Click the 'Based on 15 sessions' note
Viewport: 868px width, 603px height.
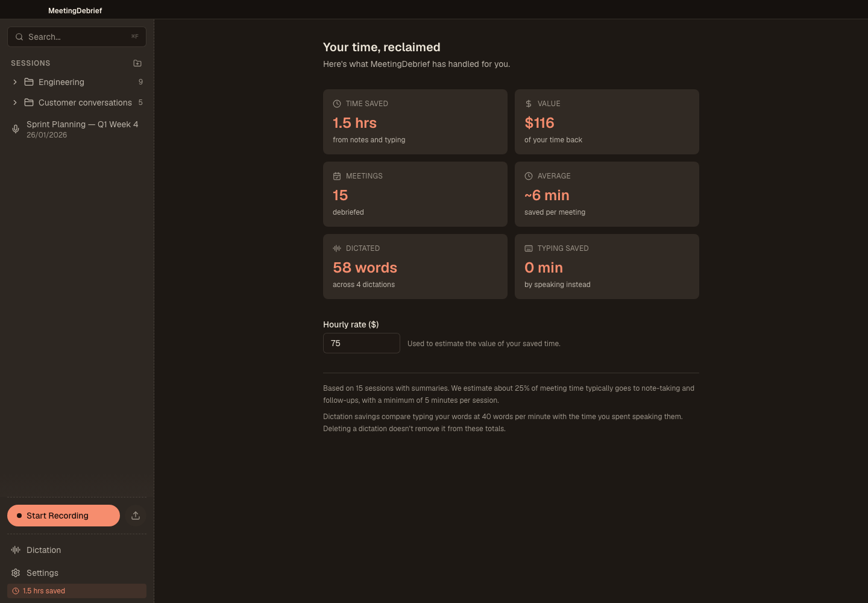509,394
